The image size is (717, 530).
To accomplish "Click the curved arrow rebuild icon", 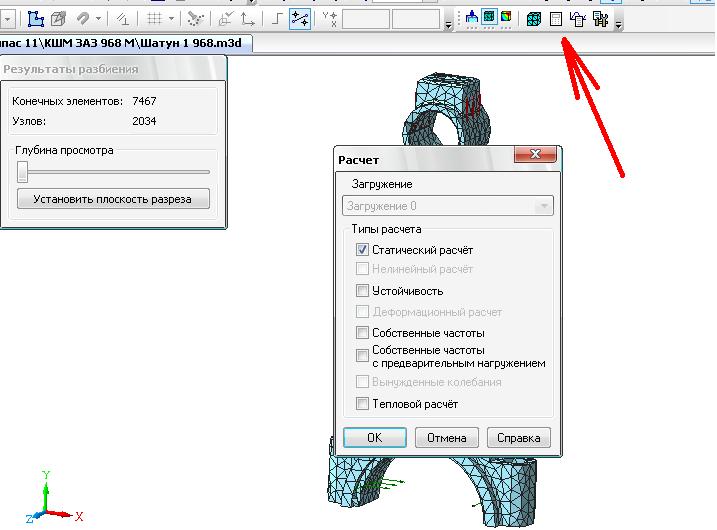I will pyautogui.click(x=83, y=19).
